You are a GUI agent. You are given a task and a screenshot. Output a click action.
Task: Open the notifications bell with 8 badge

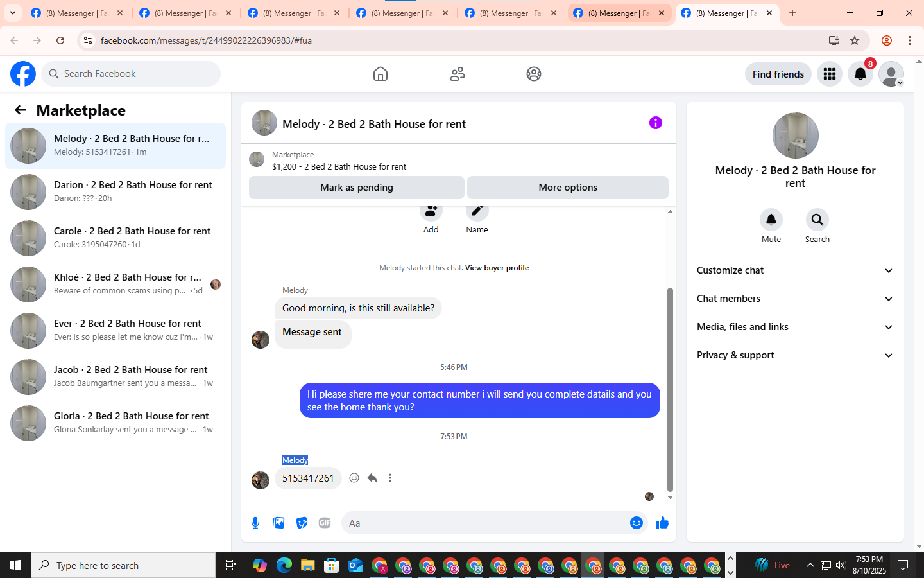(860, 74)
